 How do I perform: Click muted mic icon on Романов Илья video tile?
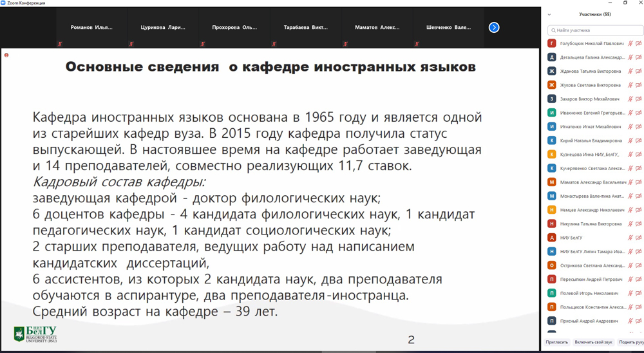(60, 44)
